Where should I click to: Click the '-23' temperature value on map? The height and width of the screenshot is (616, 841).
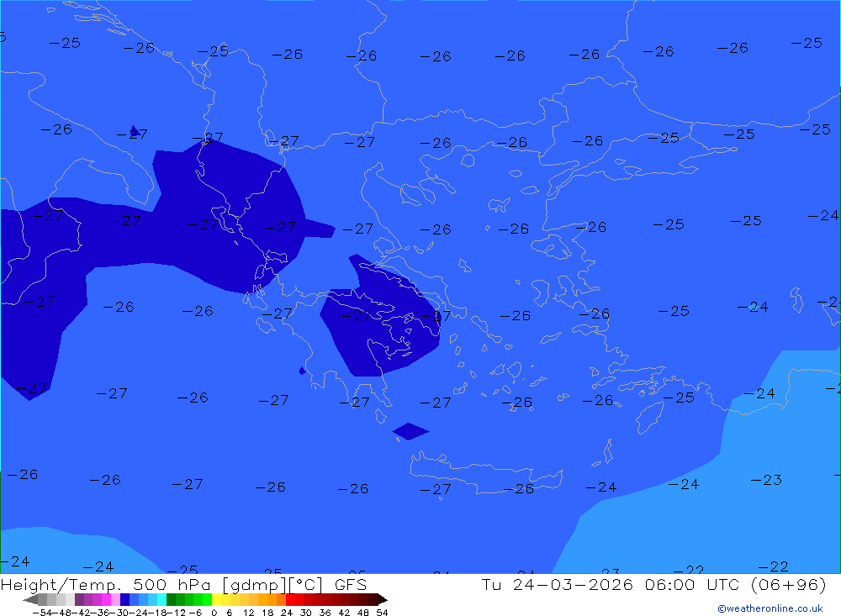pos(766,480)
